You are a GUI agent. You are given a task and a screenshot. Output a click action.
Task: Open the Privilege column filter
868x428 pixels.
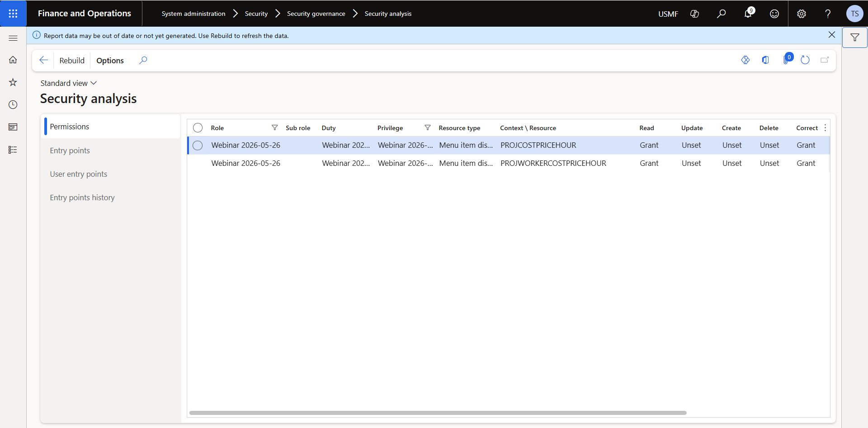coord(427,128)
